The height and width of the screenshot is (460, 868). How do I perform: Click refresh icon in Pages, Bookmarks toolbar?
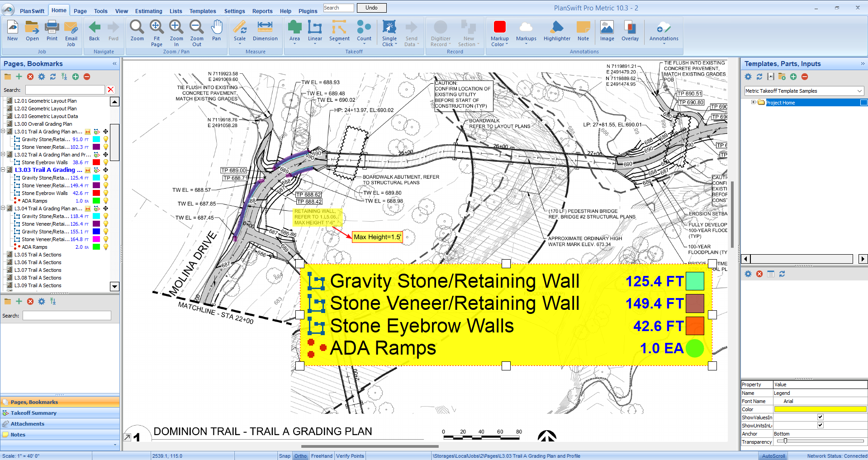tap(53, 77)
